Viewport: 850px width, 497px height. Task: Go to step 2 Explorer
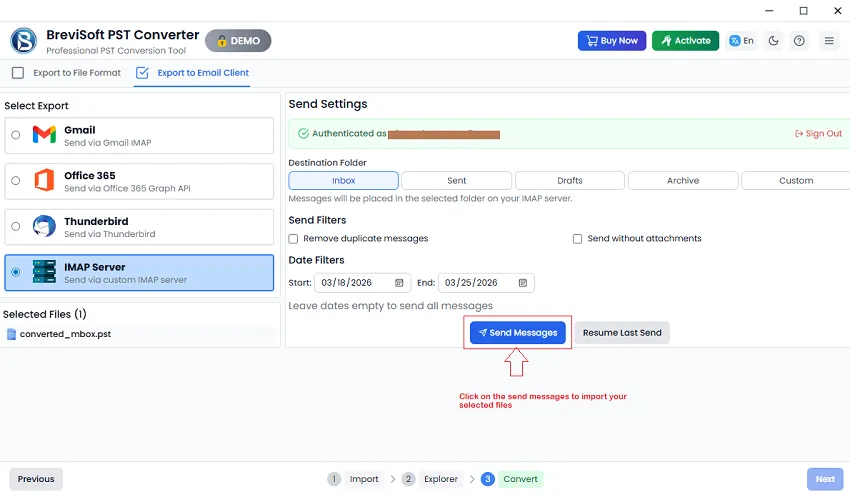pos(433,479)
